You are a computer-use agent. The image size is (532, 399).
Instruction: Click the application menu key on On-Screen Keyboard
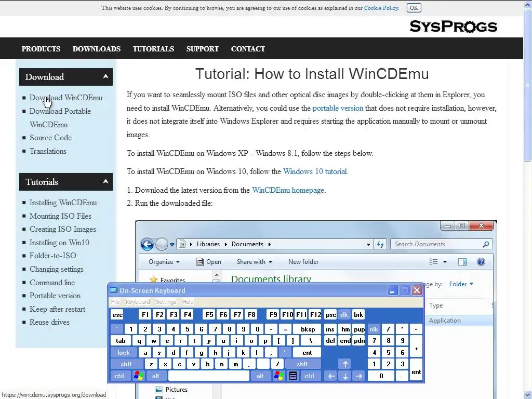point(293,376)
